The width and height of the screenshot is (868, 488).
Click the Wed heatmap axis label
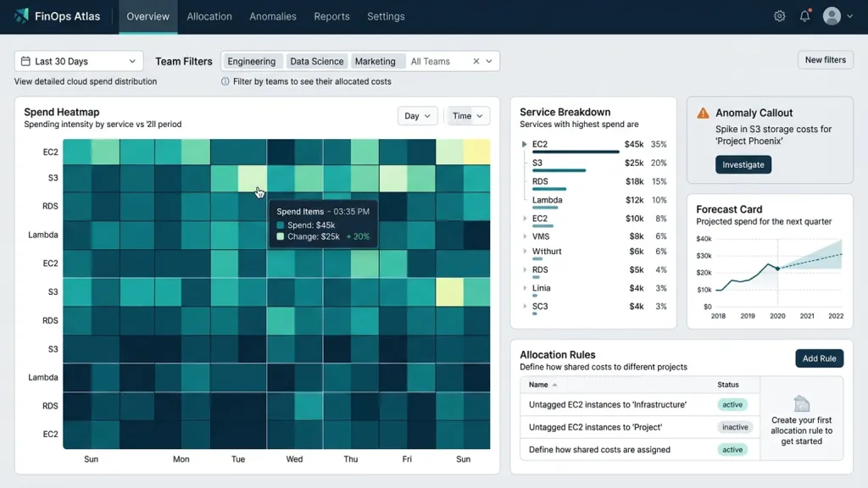point(294,459)
